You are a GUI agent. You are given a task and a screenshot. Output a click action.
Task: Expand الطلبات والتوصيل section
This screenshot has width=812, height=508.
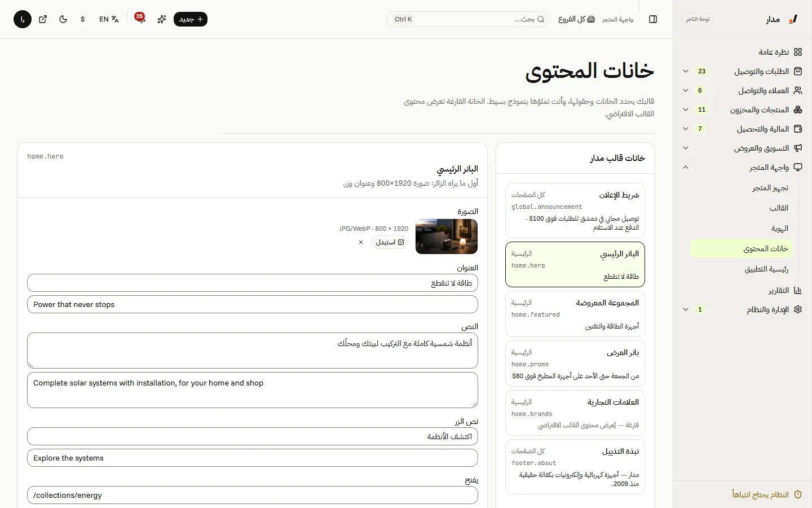(742, 71)
